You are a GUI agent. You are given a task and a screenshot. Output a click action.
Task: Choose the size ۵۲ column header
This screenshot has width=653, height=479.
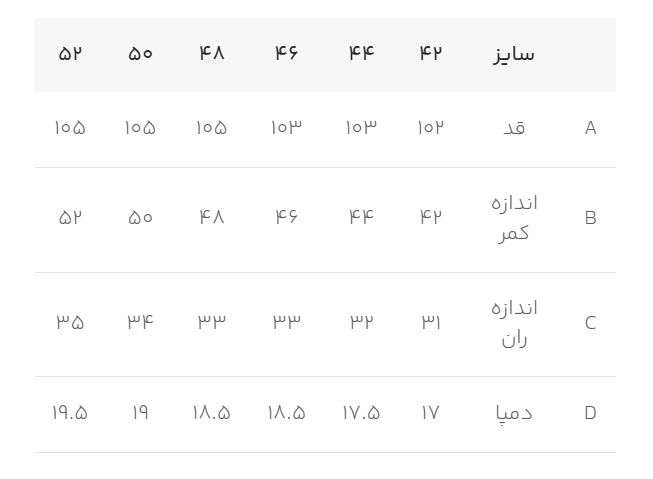[70, 54]
